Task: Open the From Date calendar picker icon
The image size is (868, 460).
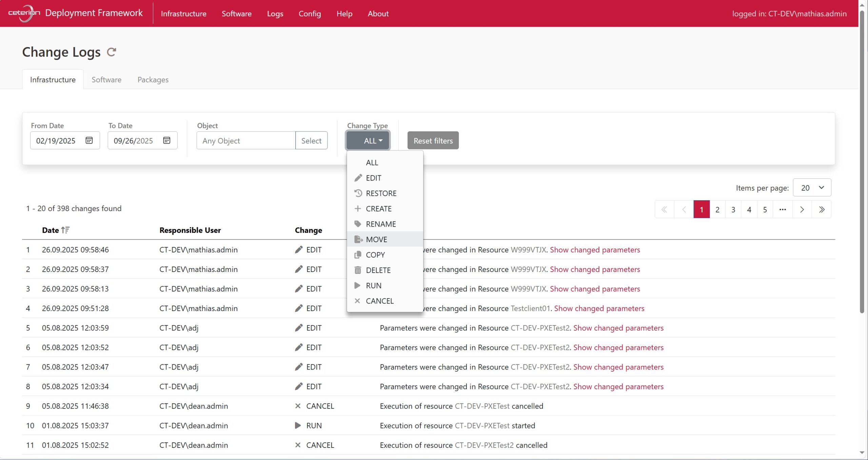Action: pos(89,141)
